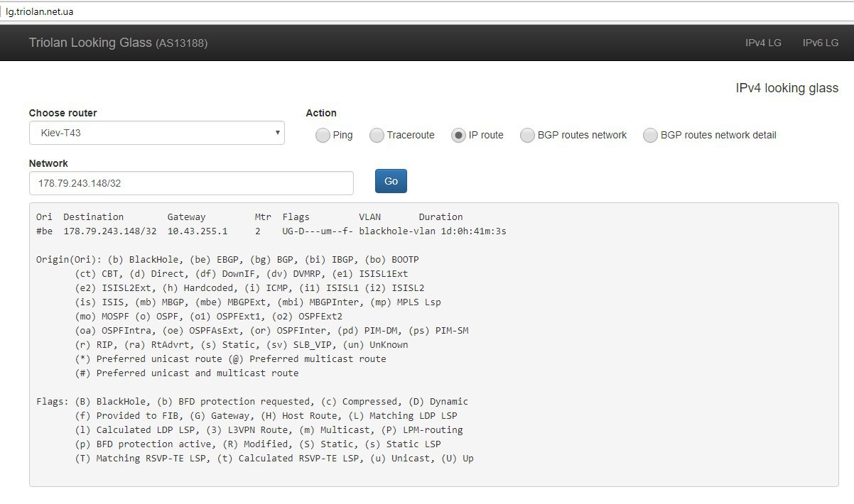Click the IPv4 looking glass heading
The width and height of the screenshot is (854, 504).
pos(787,88)
